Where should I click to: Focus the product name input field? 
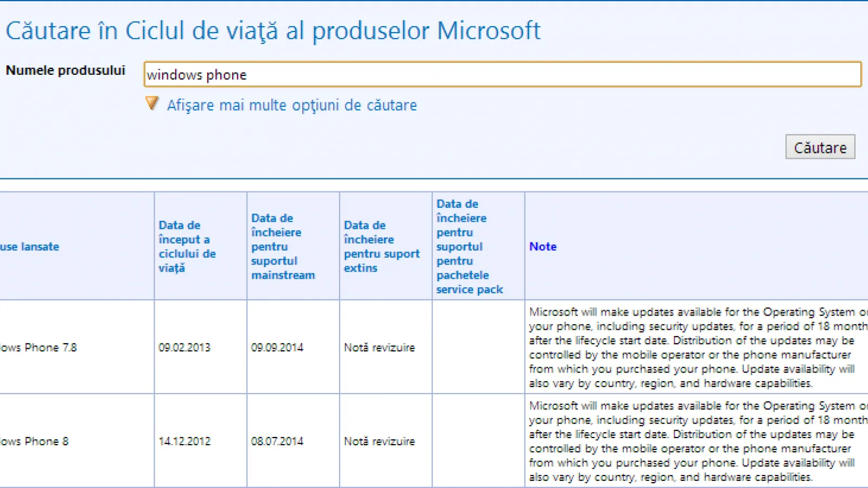coord(502,74)
